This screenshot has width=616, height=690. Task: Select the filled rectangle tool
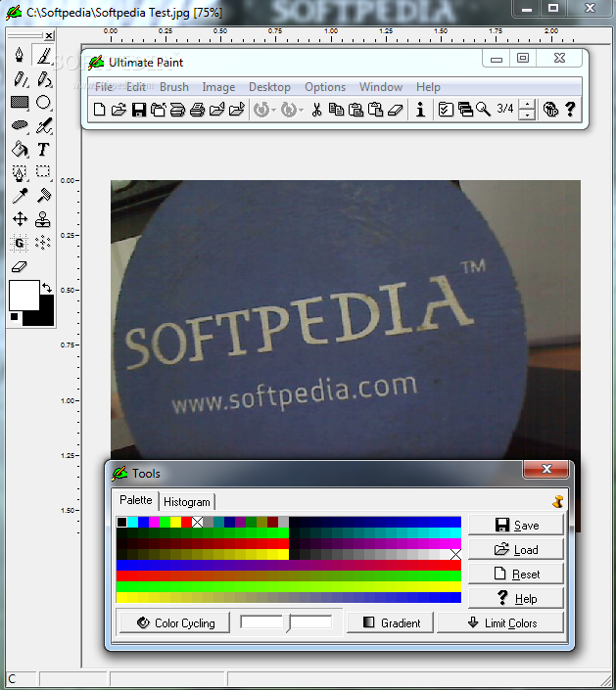[20, 103]
